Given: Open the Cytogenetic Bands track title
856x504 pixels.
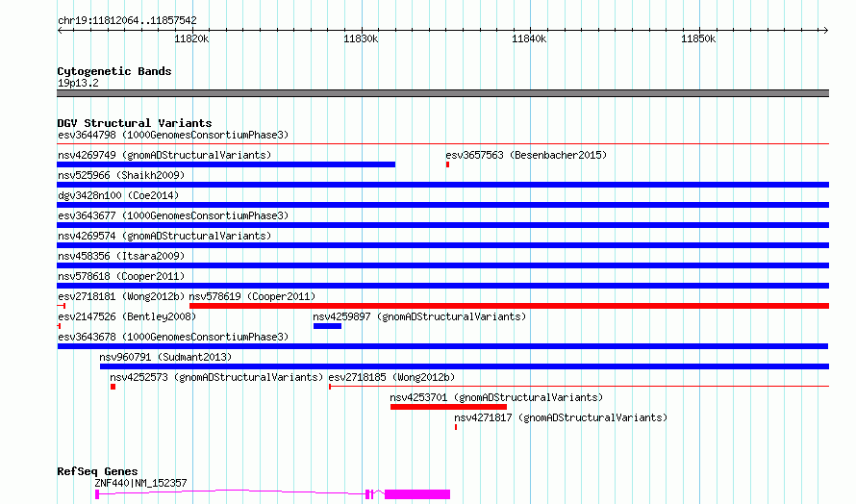Looking at the screenshot, I should [114, 71].
